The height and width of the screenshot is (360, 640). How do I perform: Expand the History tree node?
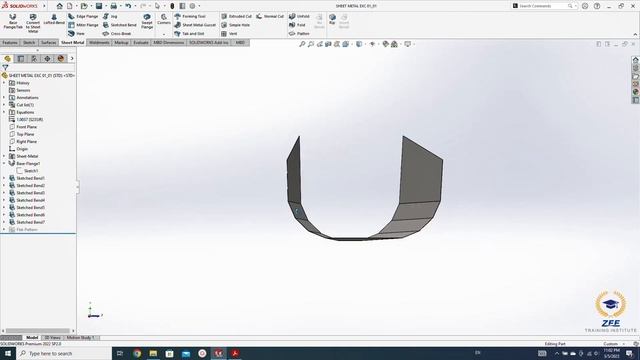pos(4,83)
